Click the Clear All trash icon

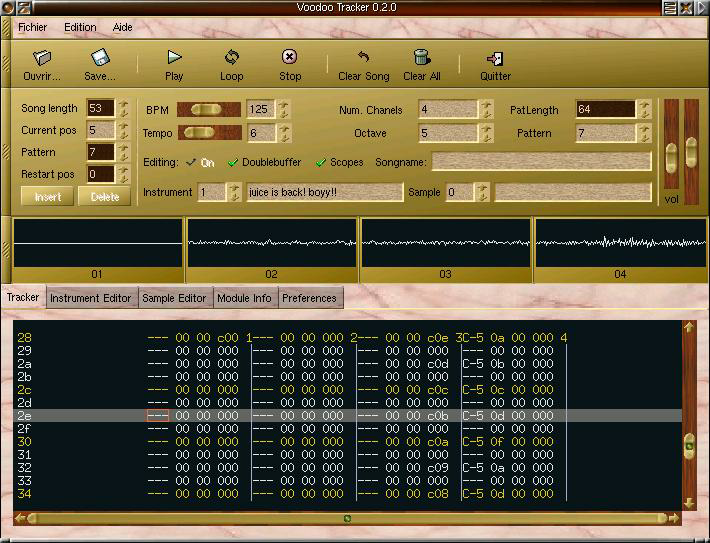point(422,57)
